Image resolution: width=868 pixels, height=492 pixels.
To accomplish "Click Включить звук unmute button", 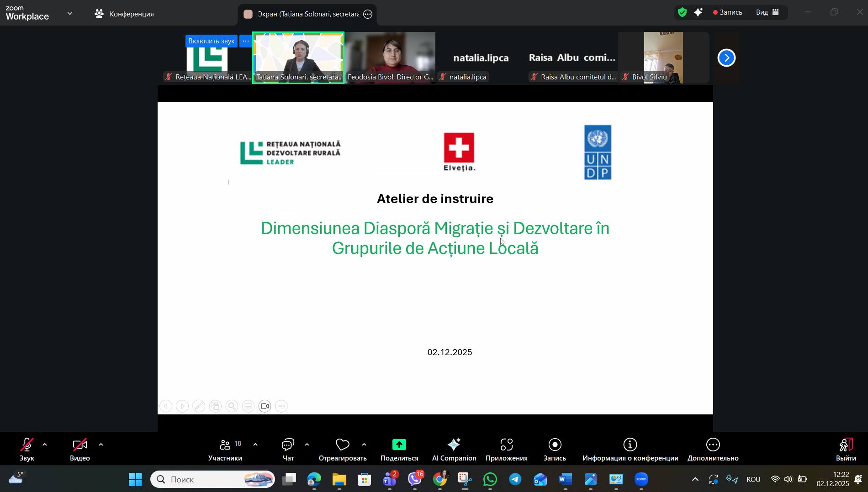I will coord(211,41).
